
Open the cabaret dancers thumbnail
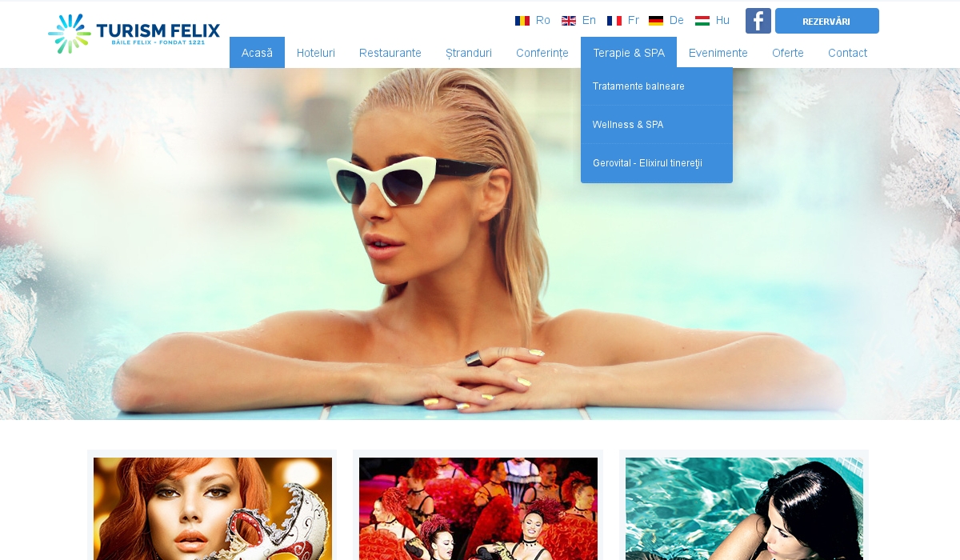(x=478, y=509)
